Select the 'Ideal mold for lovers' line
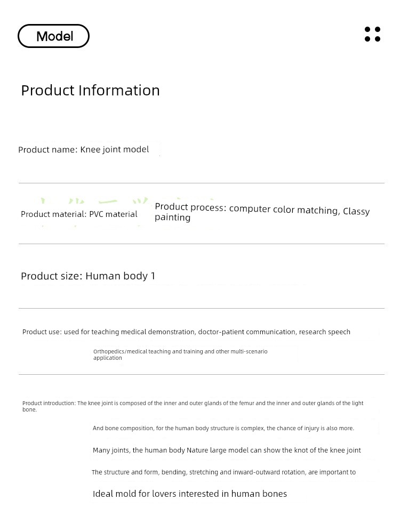 189,494
